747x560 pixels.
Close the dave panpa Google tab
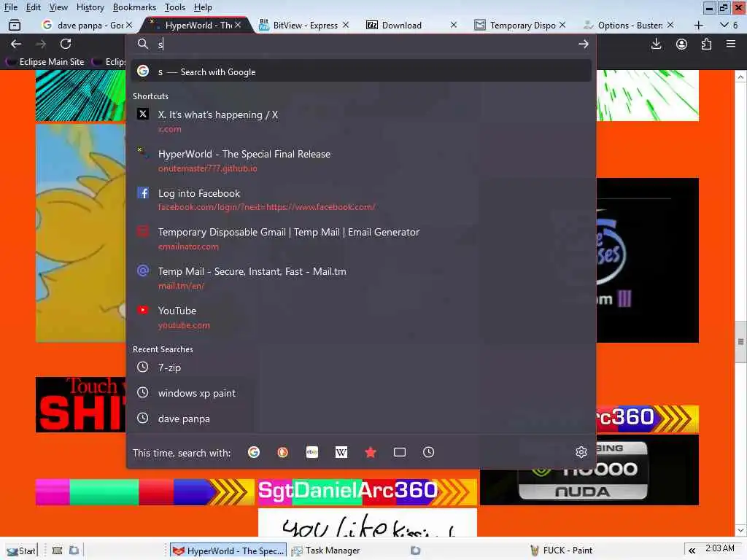pos(129,25)
